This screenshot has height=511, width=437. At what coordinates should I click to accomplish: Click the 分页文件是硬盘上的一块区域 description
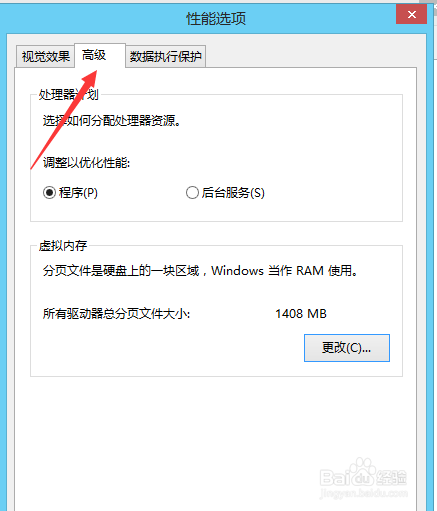pyautogui.click(x=200, y=271)
